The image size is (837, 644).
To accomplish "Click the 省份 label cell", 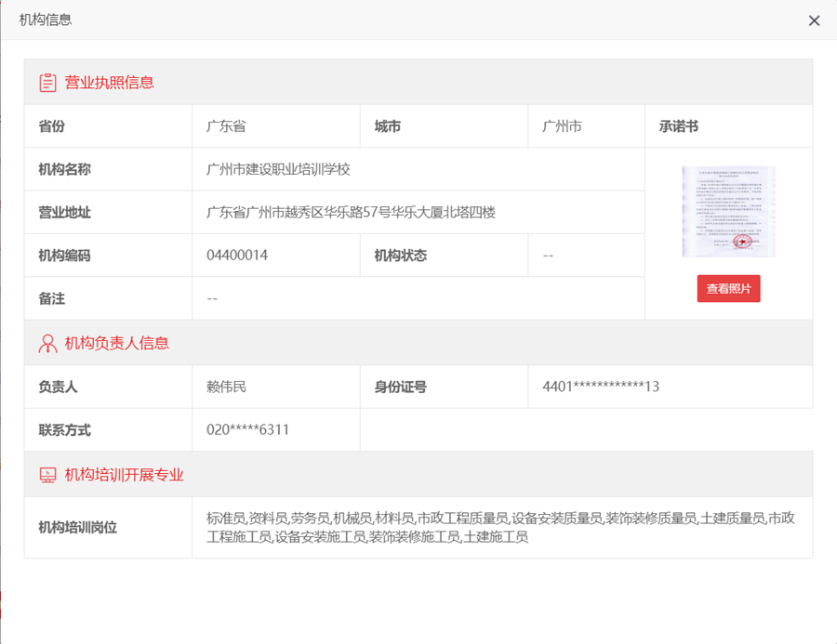I will coord(108,126).
